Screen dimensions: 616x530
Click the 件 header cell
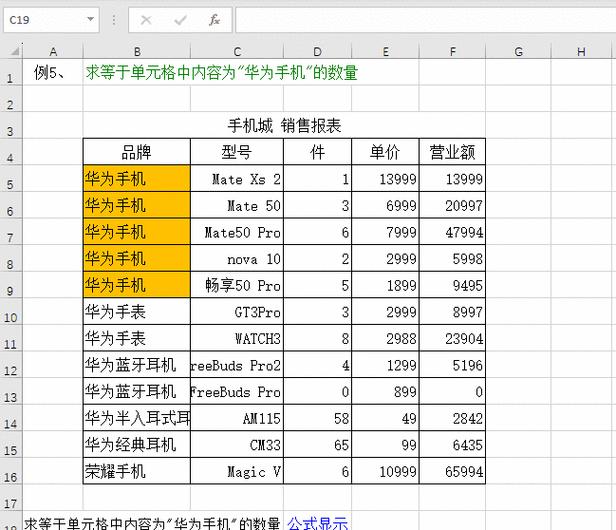tap(317, 152)
